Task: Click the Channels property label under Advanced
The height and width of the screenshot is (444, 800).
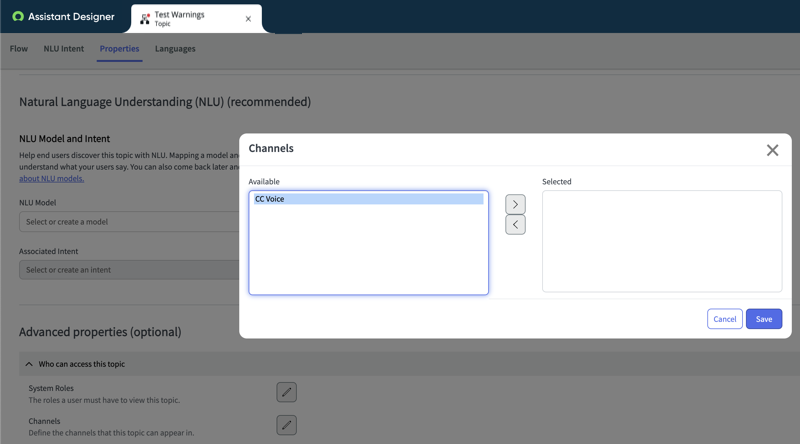Action: [44, 421]
